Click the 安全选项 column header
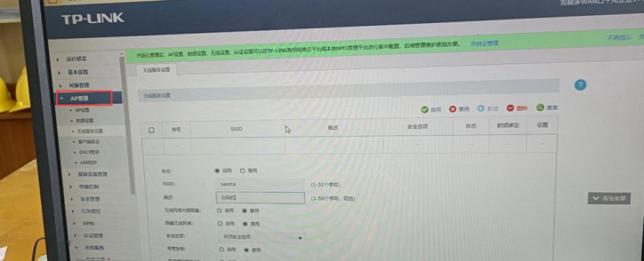The height and width of the screenshot is (261, 644). [x=418, y=127]
